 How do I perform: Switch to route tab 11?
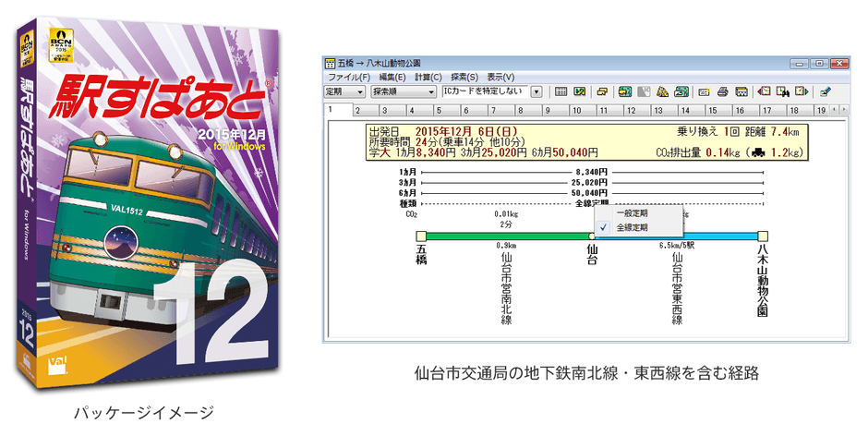tap(610, 111)
